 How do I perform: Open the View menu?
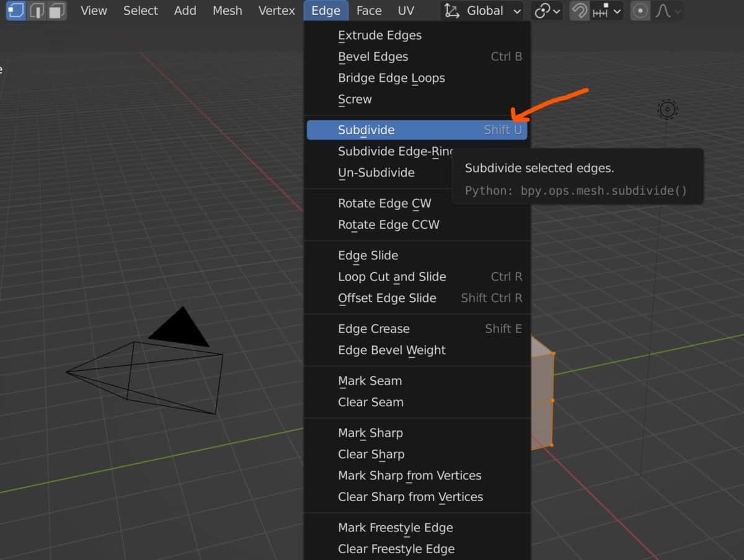[x=94, y=11]
